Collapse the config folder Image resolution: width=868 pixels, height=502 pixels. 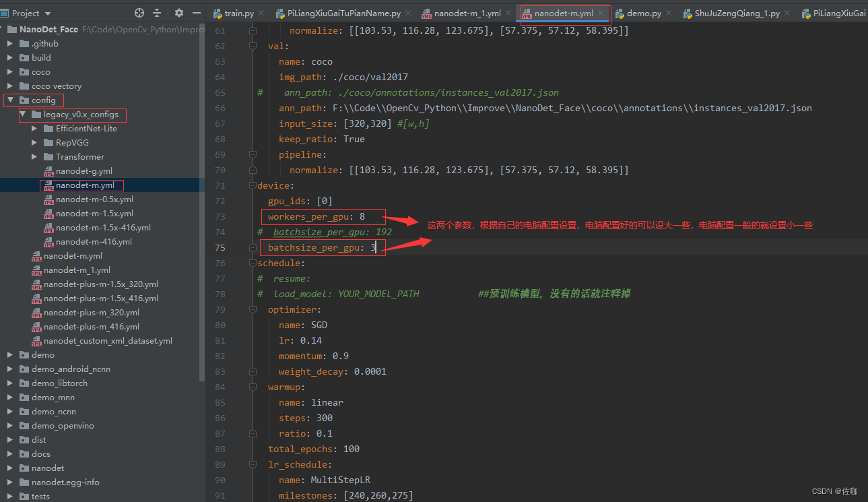10,100
